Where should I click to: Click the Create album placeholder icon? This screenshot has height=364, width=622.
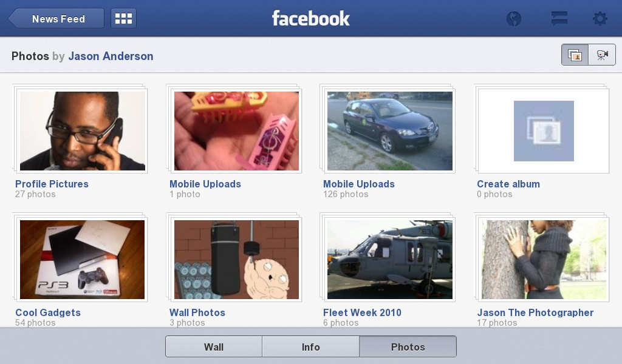tap(544, 130)
